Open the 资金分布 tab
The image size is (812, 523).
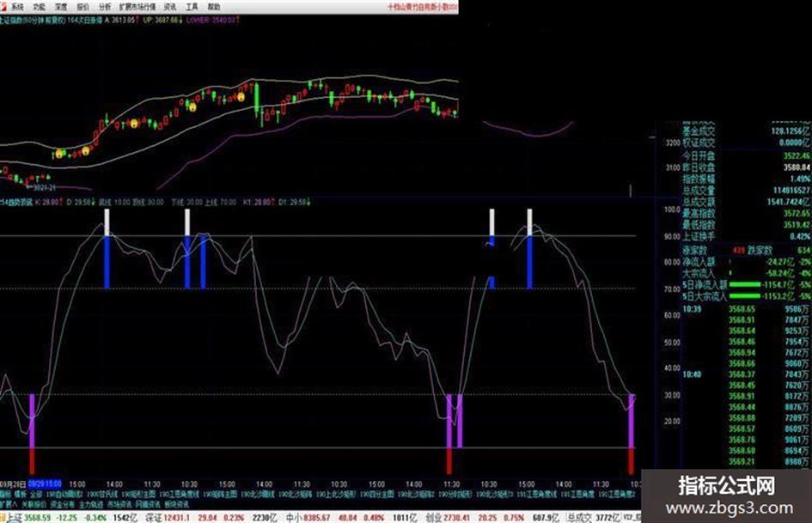[62, 503]
